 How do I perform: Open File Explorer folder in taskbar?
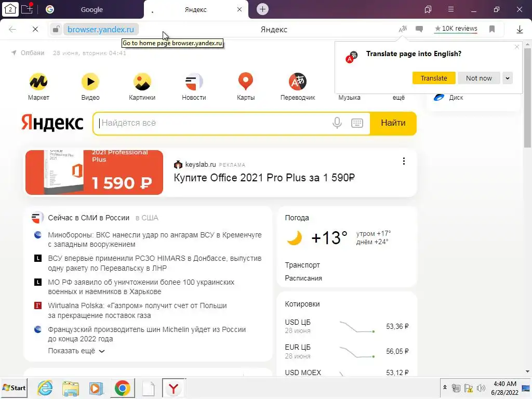click(71, 388)
